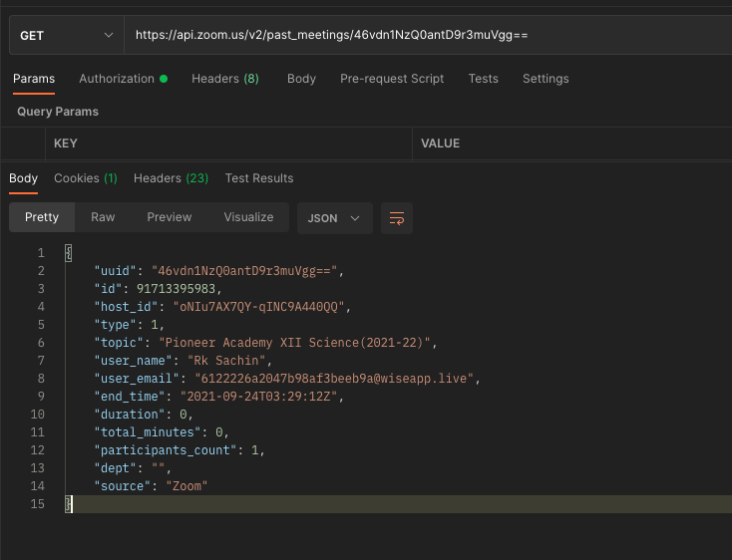View response Headers (23) tab
This screenshot has width=732, height=560.
click(x=171, y=178)
